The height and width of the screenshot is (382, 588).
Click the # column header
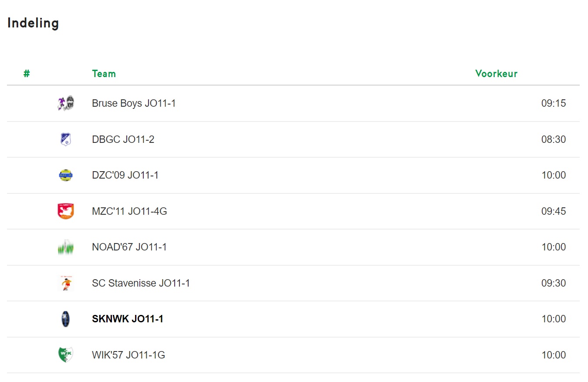(27, 74)
